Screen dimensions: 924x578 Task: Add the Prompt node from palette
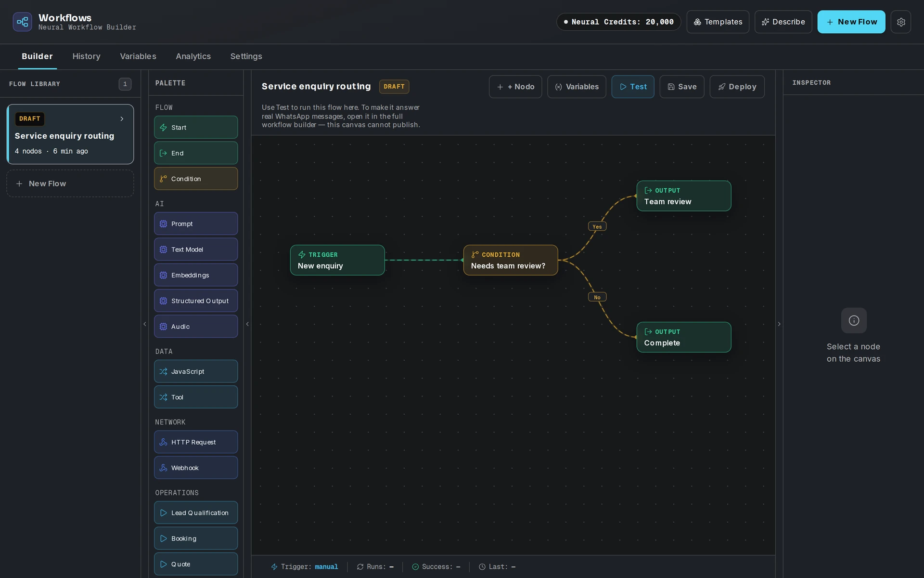[196, 223]
